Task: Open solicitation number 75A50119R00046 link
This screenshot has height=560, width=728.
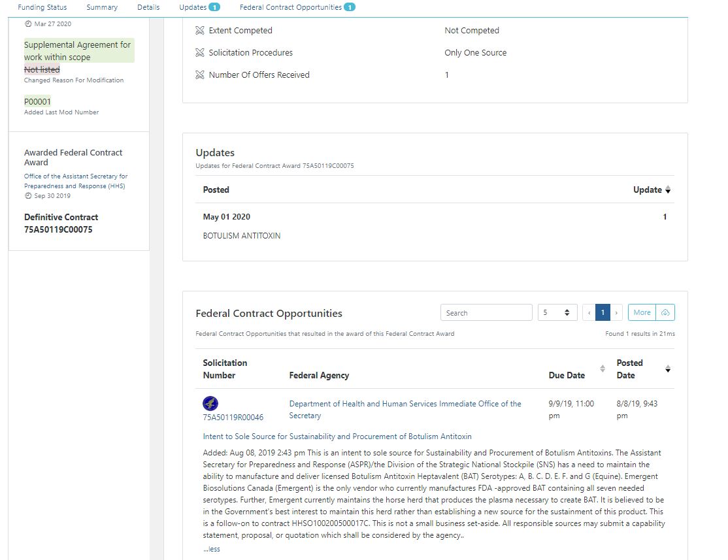Action: (x=233, y=417)
